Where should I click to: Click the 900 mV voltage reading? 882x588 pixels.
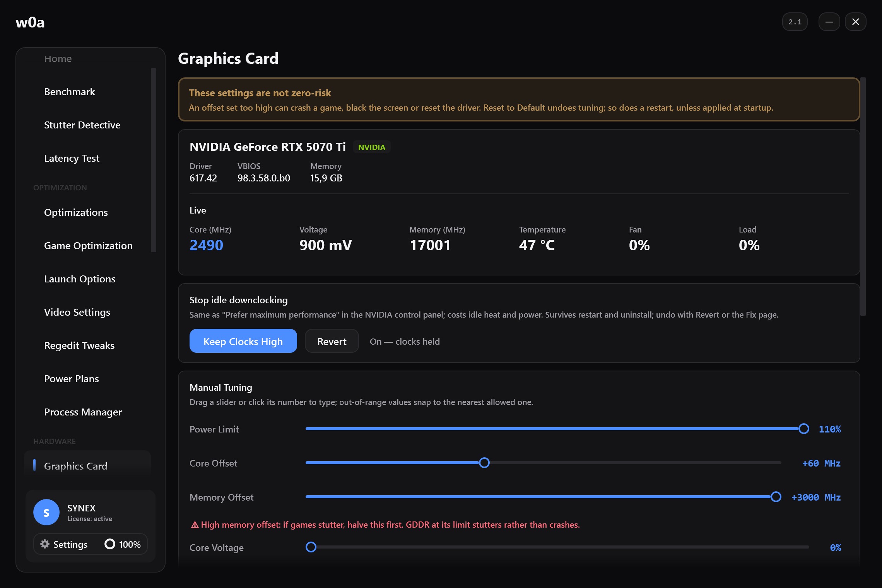pyautogui.click(x=326, y=245)
